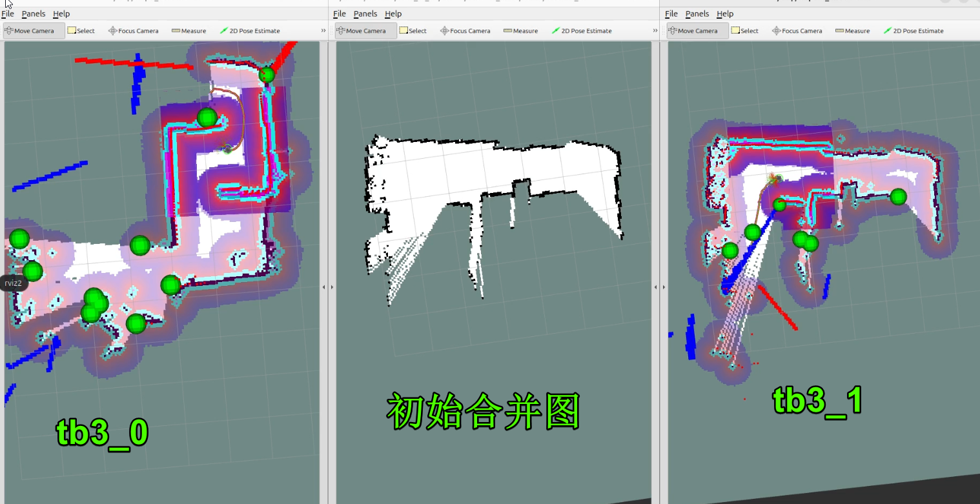Click Focus Camera in the middle merged-map window
The width and height of the screenshot is (980, 504).
pos(465,31)
